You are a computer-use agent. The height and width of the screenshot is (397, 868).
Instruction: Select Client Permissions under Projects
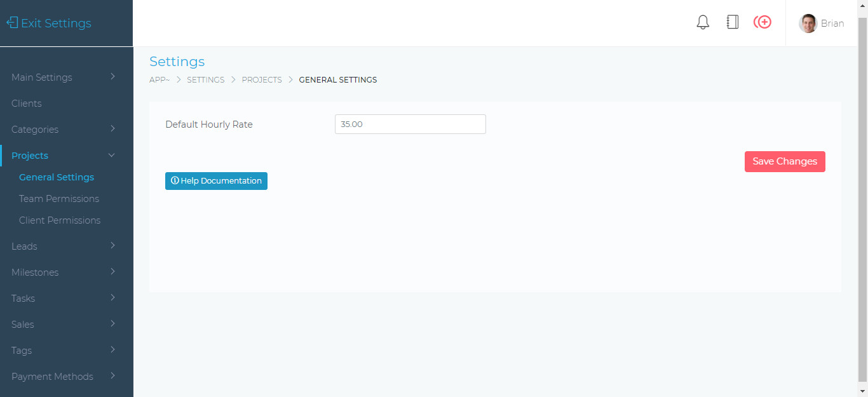60,220
